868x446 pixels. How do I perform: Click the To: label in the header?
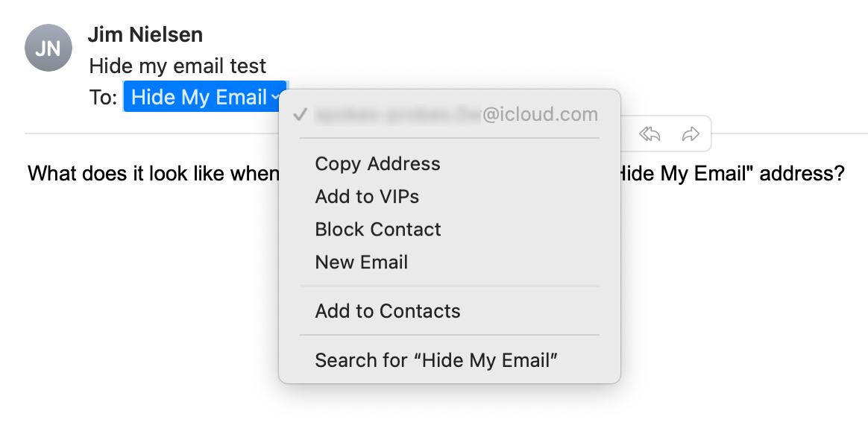tap(103, 98)
